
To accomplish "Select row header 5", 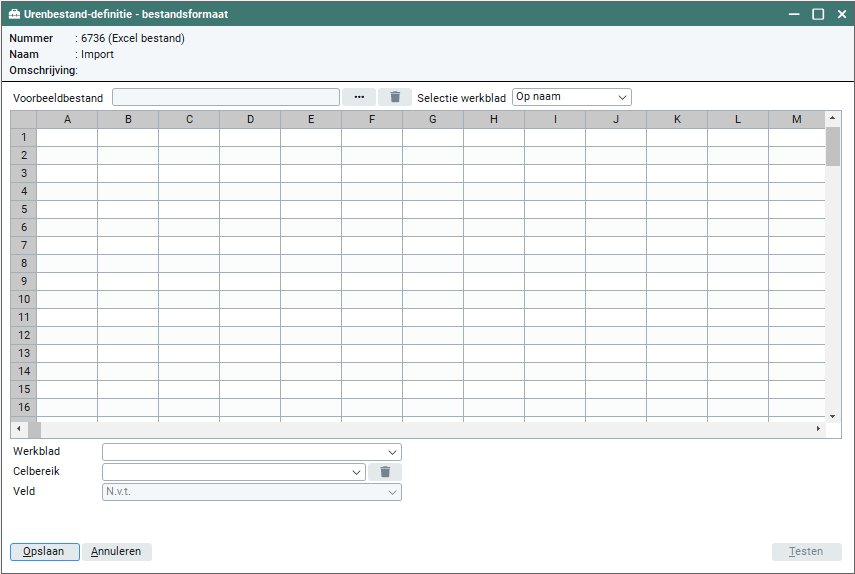I will pyautogui.click(x=23, y=209).
